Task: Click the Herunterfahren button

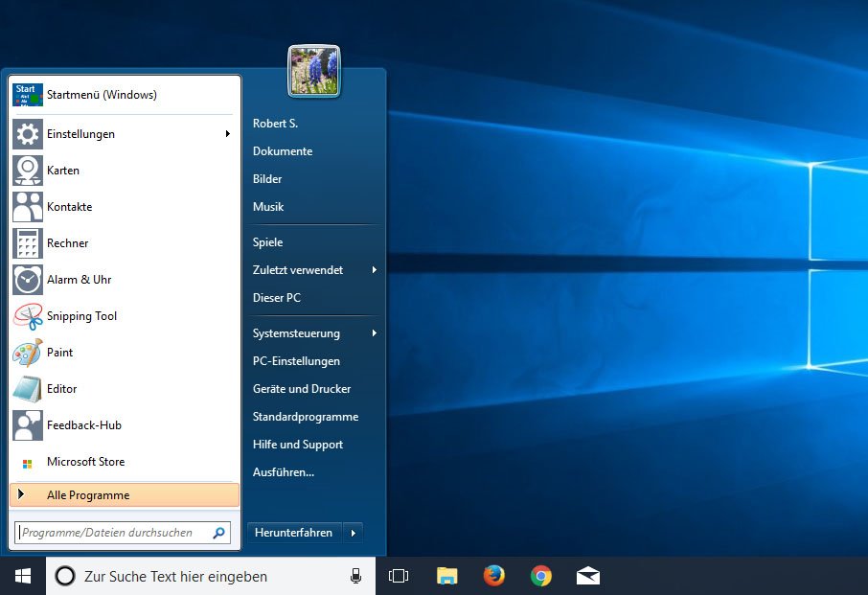Action: click(294, 533)
